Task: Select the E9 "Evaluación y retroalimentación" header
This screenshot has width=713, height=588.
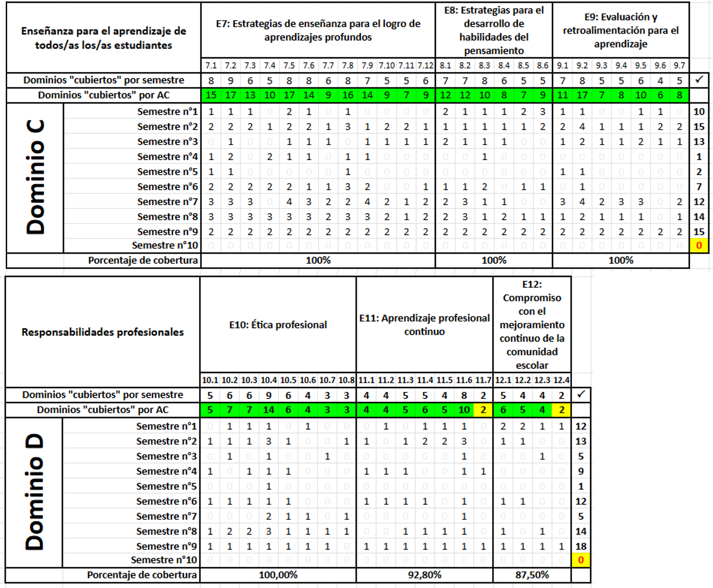Action: 621,30
